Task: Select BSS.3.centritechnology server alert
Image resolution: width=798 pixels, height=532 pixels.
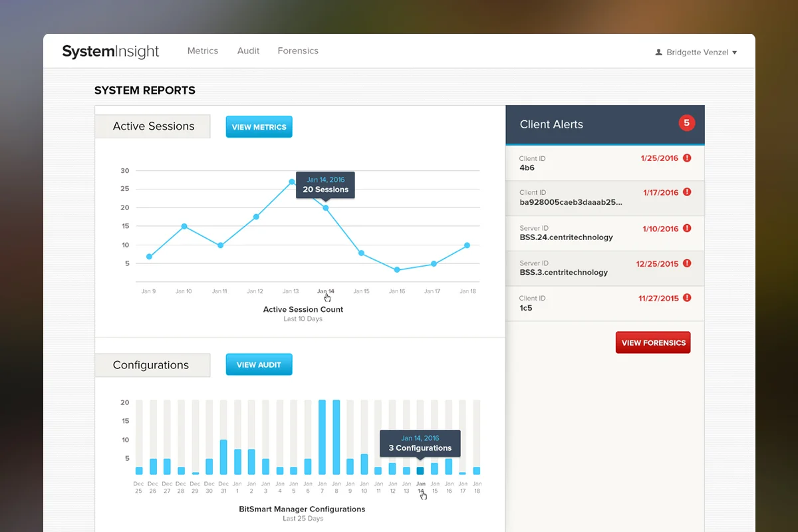Action: point(605,269)
